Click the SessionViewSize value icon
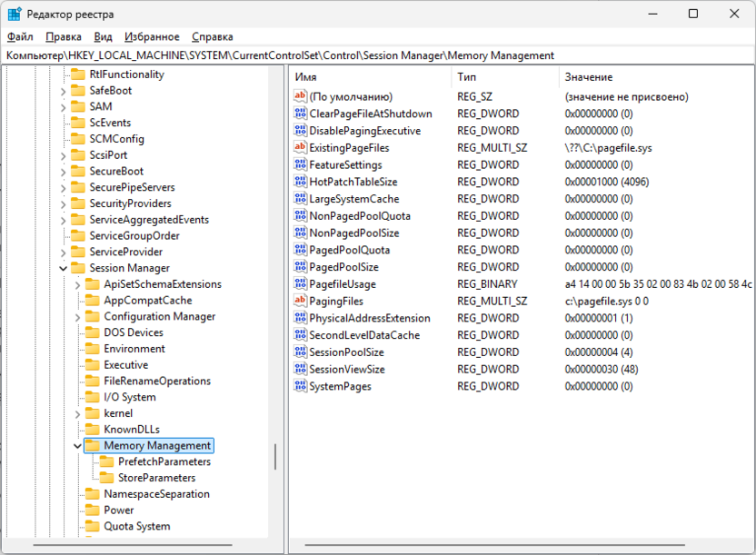Image resolution: width=756 pixels, height=555 pixels. pyautogui.click(x=300, y=369)
